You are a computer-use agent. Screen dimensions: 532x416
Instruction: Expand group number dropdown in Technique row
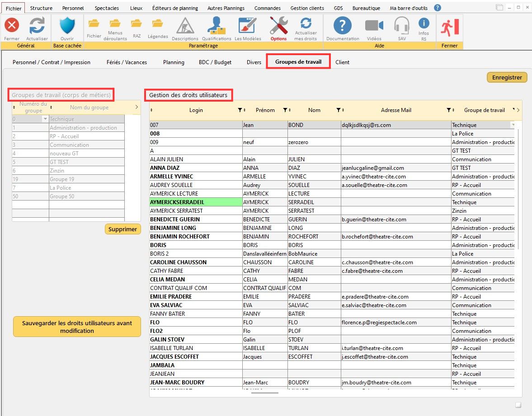pyautogui.click(x=45, y=119)
